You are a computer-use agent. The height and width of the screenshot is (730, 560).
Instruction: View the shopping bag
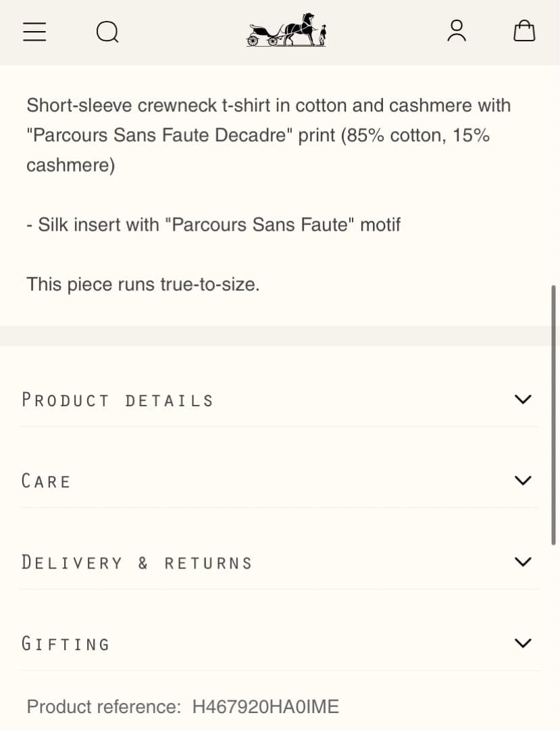pos(524,31)
